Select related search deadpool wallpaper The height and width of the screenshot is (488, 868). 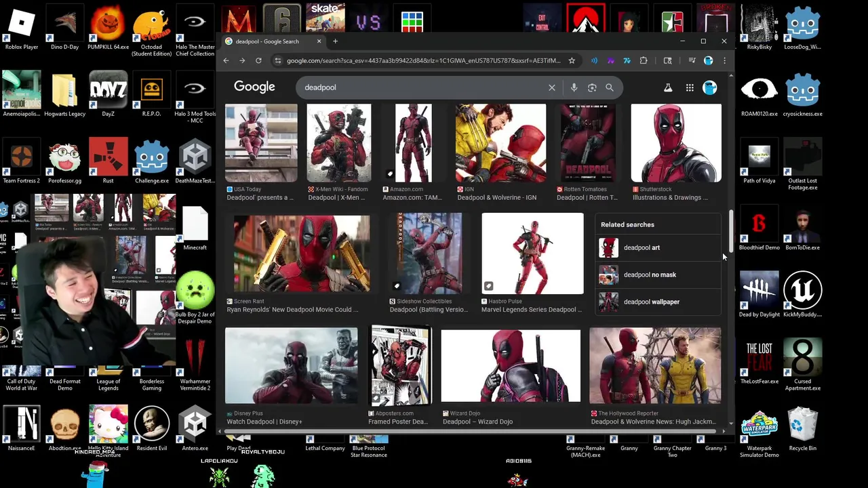658,302
